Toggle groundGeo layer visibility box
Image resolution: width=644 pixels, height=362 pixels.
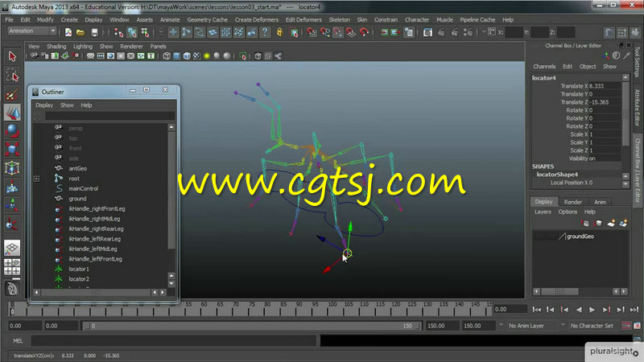coord(539,237)
